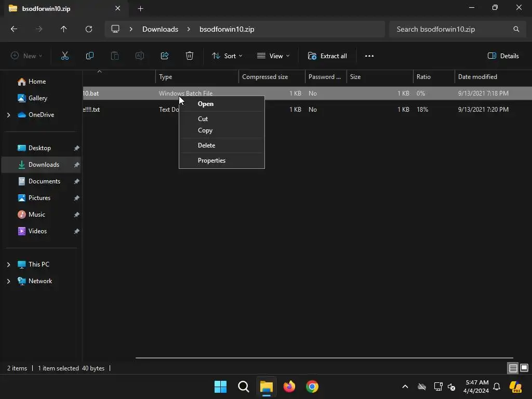
Task: Sort by Compressed size column header
Action: 272,77
